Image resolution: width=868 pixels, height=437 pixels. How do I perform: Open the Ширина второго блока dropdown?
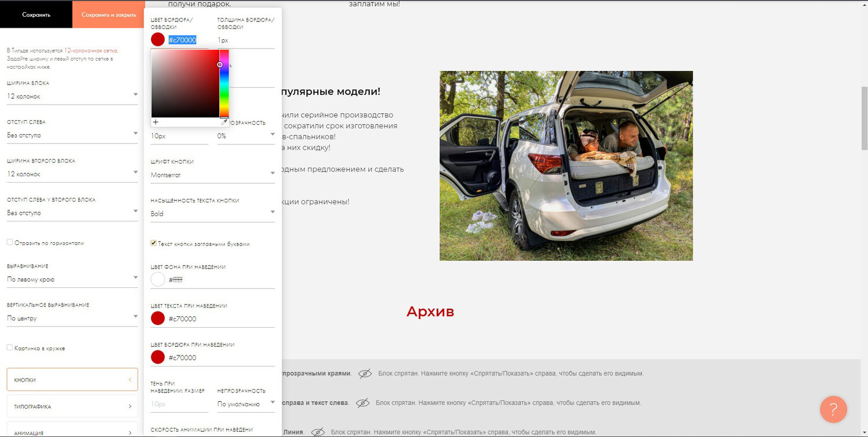point(72,174)
